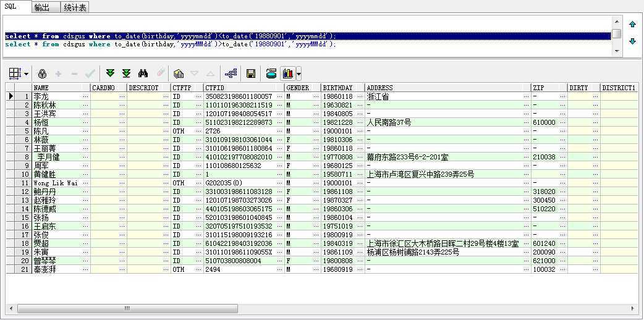Viewport: 644px width, 320px height.
Task: Open query by example binoculars
Action: 143,74
